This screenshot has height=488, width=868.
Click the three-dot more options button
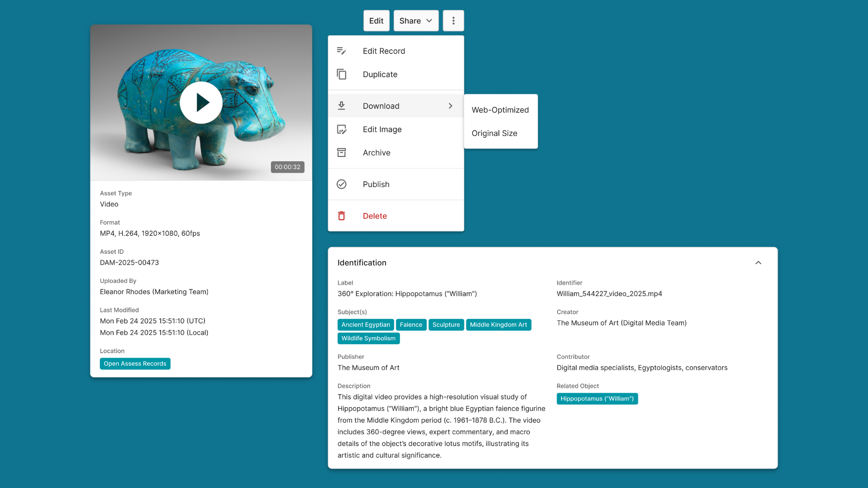pos(453,21)
